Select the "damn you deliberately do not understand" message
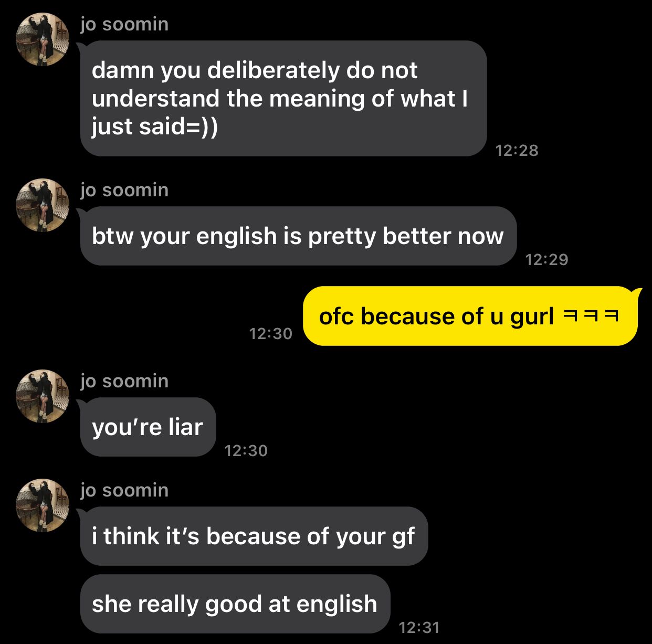 click(283, 98)
